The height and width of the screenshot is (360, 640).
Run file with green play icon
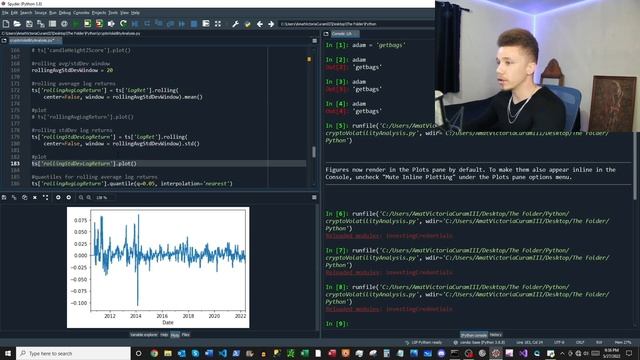coord(76,24)
